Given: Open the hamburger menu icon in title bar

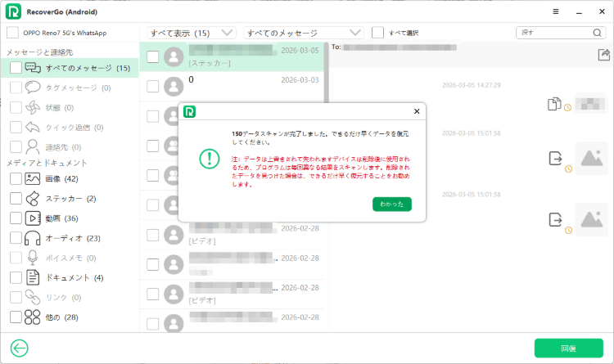Looking at the screenshot, I should click(x=556, y=11).
